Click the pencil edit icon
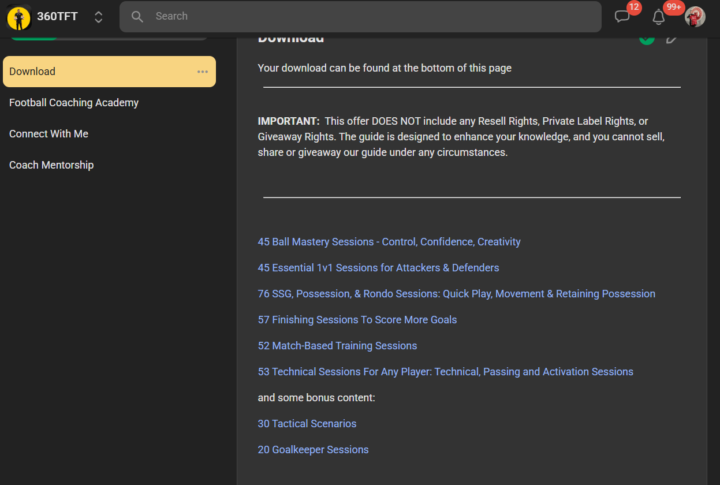The width and height of the screenshot is (720, 485). tap(672, 38)
